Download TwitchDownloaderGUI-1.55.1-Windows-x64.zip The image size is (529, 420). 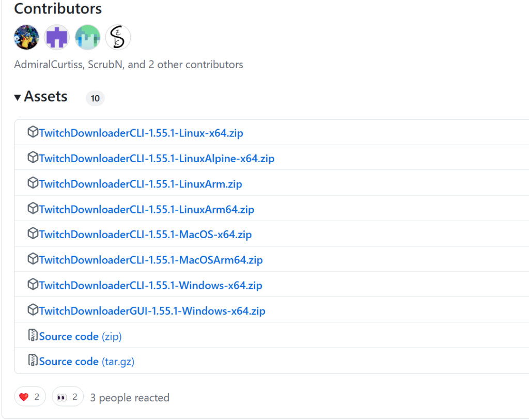(152, 311)
